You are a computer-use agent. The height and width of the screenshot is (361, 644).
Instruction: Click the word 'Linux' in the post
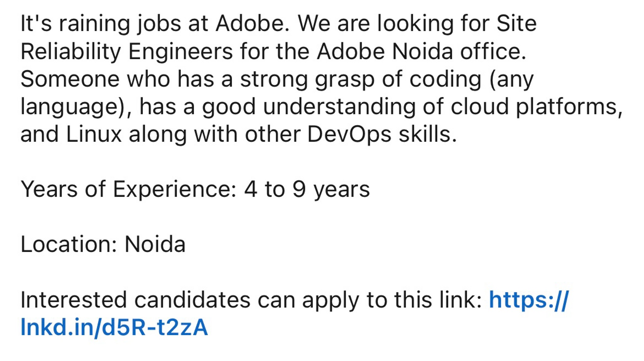[94, 134]
